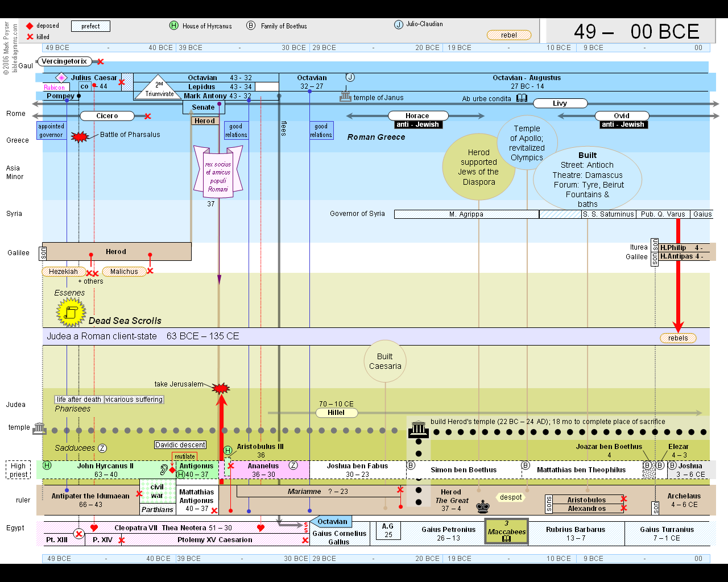This screenshot has height=582, width=728.
Task: Click the crown icon beside Herod the Great
Action: click(x=483, y=506)
